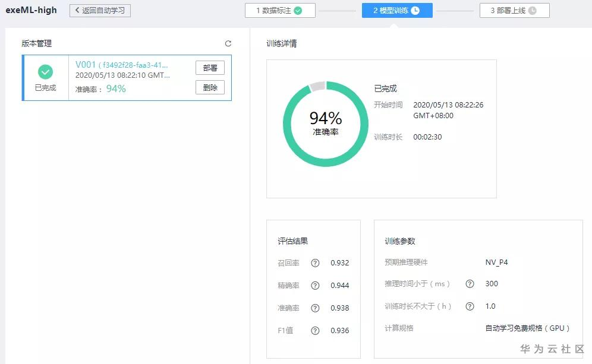Click the green 94% accuracy in V001 card

[x=116, y=88]
